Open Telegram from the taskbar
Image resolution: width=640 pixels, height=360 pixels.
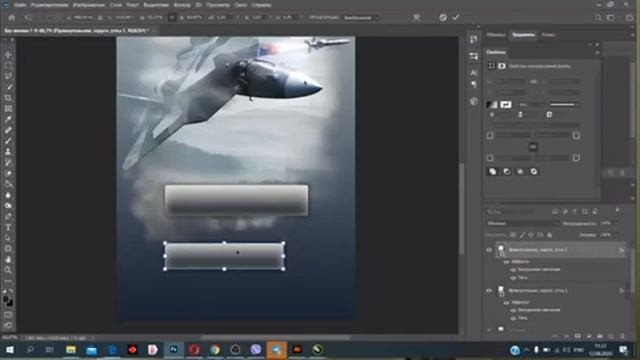(276, 350)
